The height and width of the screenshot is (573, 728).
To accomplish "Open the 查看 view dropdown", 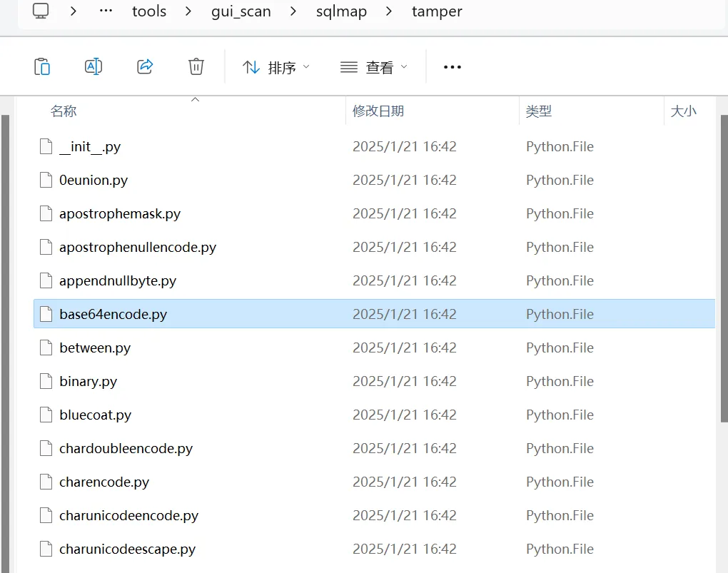I will point(374,67).
